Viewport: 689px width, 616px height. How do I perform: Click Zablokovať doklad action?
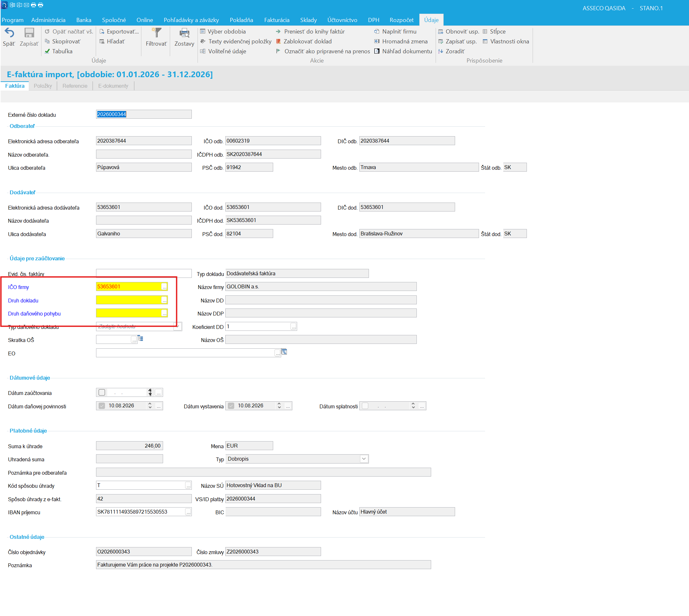[x=304, y=41]
